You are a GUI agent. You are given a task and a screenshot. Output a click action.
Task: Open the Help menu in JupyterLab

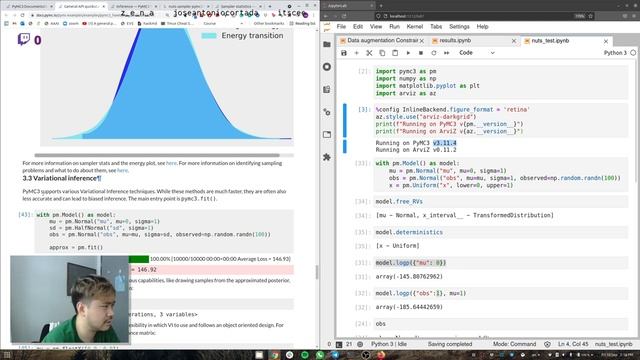click(482, 27)
